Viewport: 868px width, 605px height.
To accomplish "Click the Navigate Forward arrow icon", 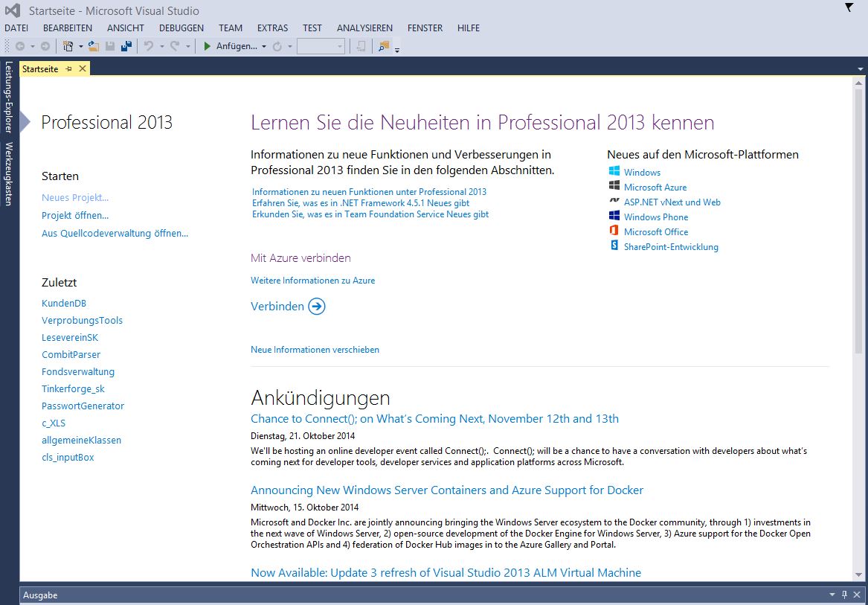I will [x=45, y=47].
